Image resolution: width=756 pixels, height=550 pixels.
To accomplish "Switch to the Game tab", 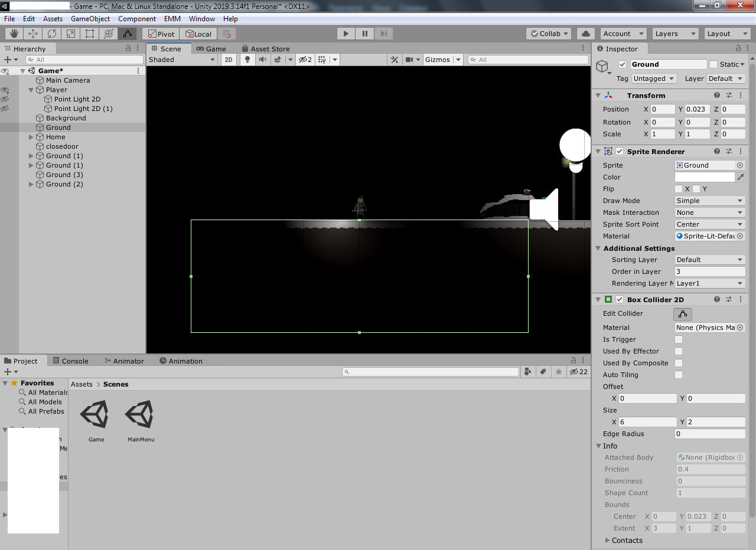I will (211, 48).
